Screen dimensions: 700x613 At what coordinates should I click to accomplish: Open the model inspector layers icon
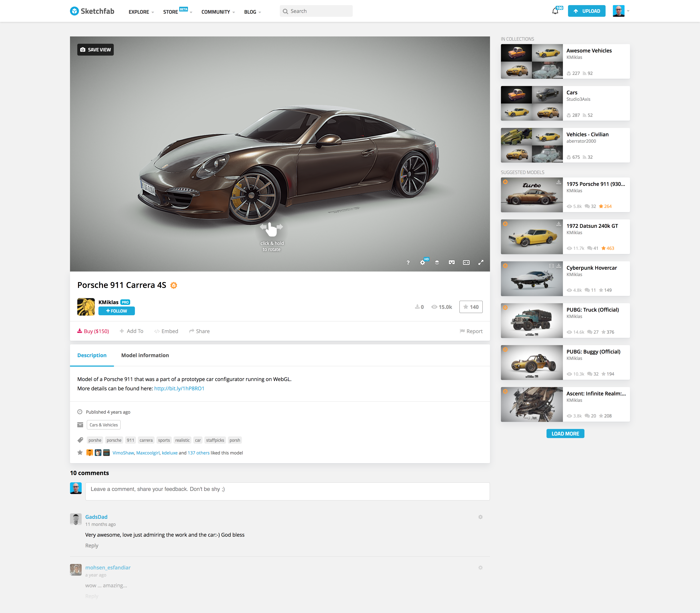[x=437, y=262]
